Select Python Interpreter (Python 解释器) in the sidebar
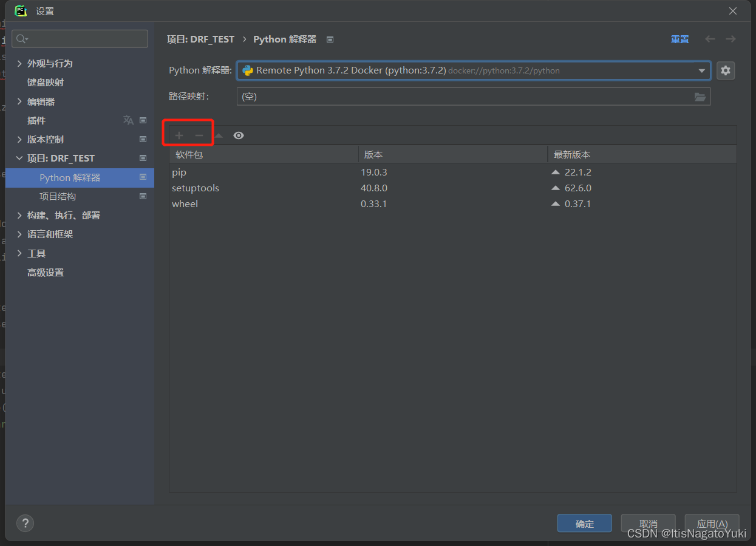The width and height of the screenshot is (756, 546). click(x=80, y=177)
